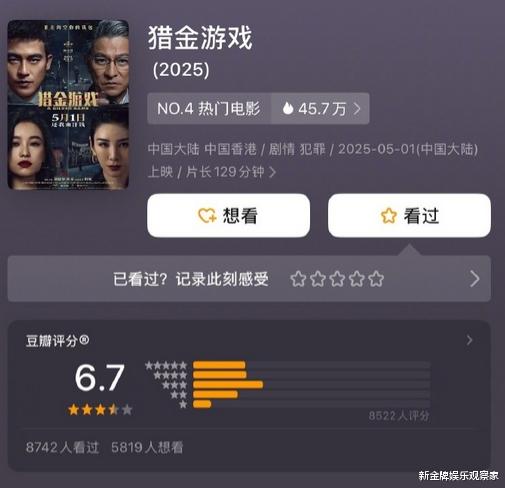Click the one-star row label in rating chart

click(183, 404)
